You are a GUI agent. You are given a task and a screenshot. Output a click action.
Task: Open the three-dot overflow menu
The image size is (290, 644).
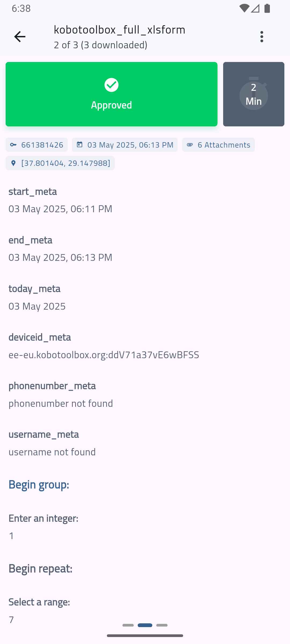pos(262,37)
